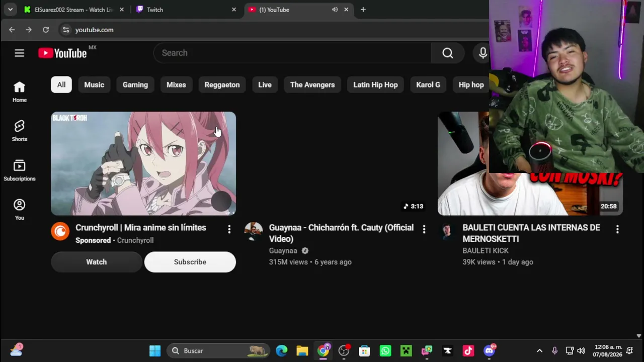This screenshot has height=362, width=644.
Task: Launch Minecraft from the taskbar
Action: pyautogui.click(x=406, y=351)
